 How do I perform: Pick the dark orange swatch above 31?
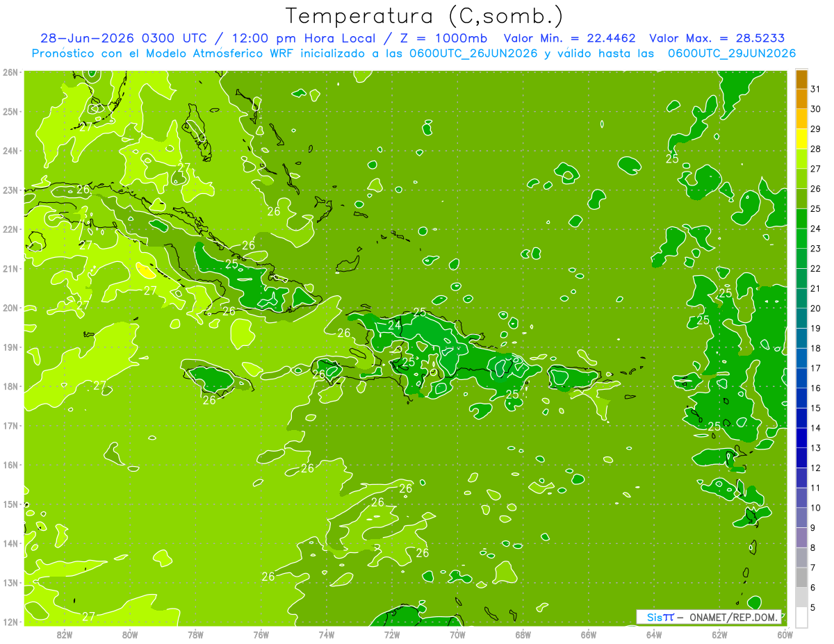801,80
